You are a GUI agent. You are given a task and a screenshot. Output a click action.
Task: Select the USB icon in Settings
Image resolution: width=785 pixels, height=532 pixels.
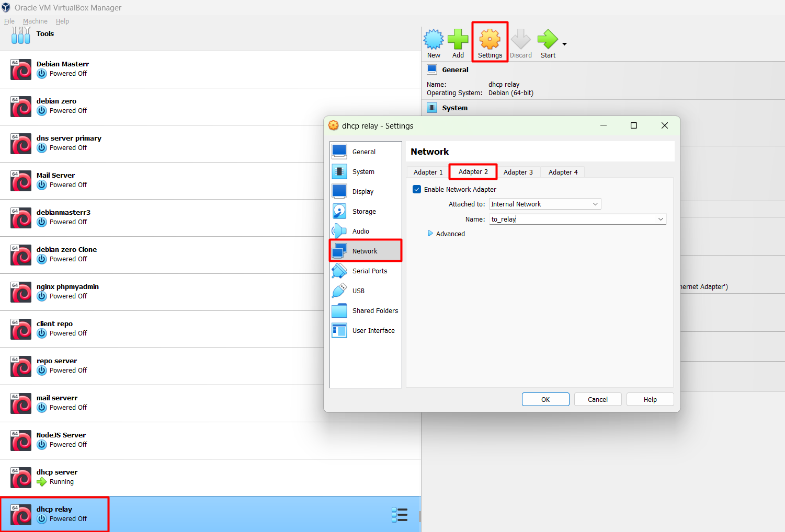(339, 291)
